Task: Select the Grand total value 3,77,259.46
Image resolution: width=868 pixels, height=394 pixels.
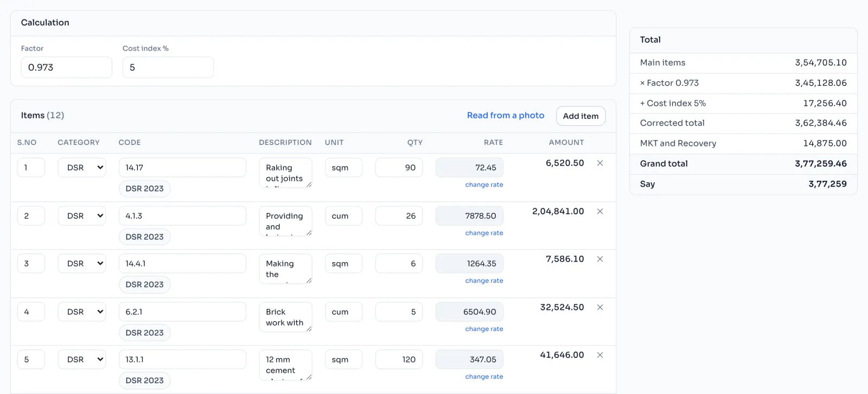Action: [x=821, y=163]
